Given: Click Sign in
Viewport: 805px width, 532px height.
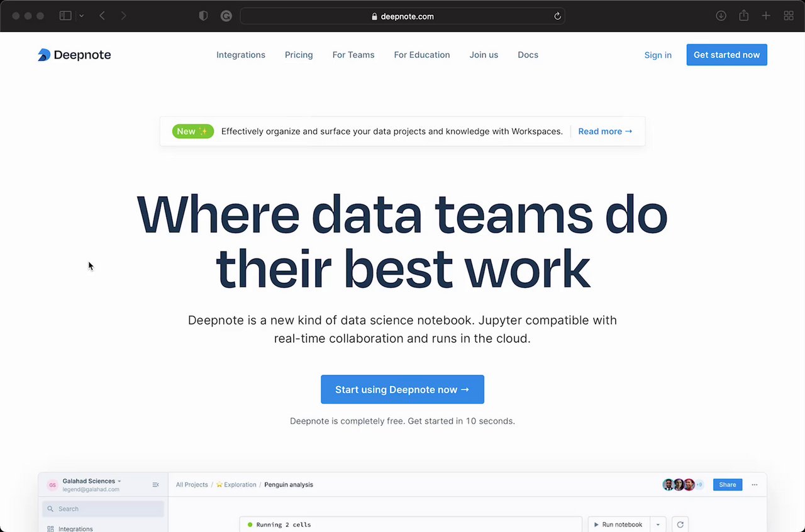Looking at the screenshot, I should point(658,55).
